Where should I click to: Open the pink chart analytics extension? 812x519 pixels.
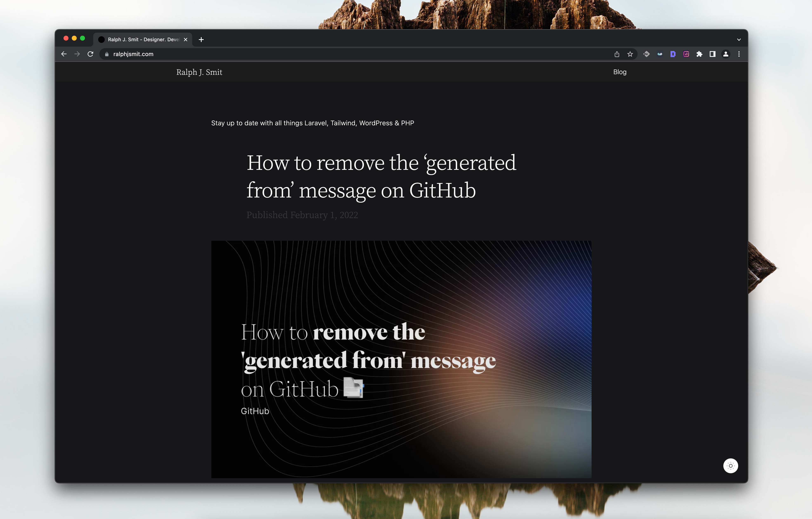(x=686, y=54)
